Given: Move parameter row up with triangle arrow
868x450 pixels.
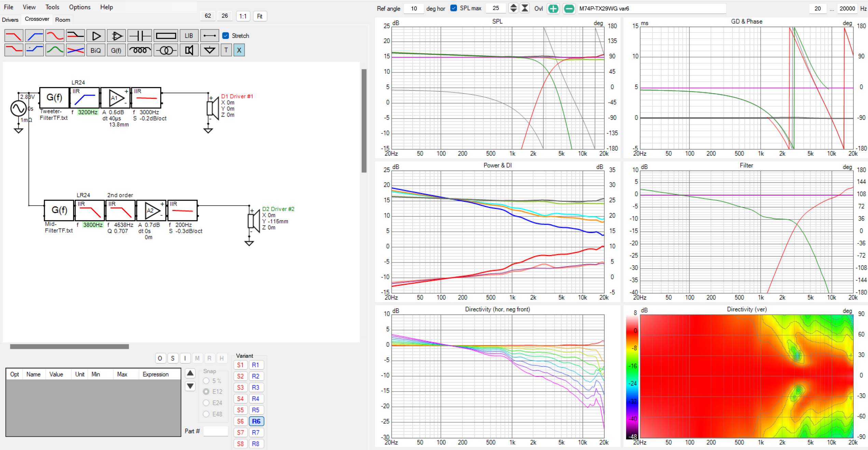Looking at the screenshot, I should pos(190,373).
